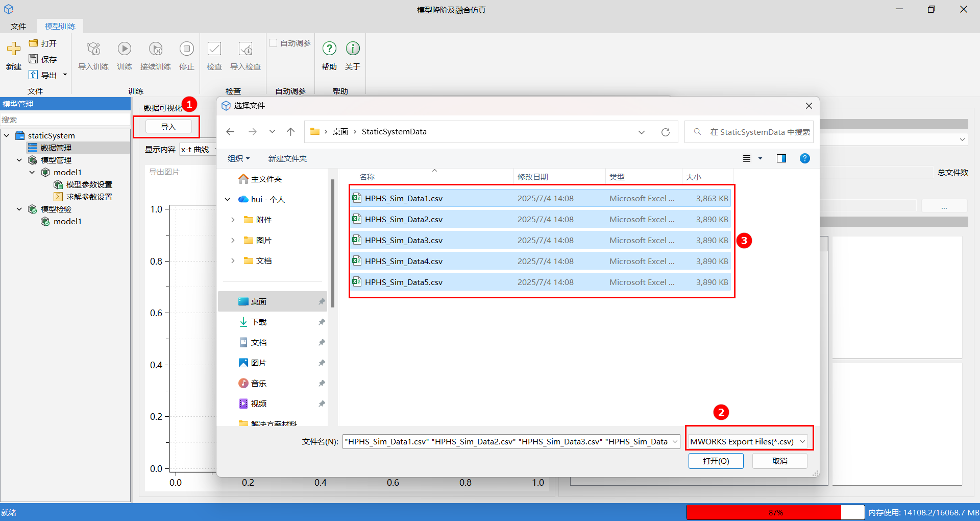This screenshot has height=521, width=980.
Task: Click the 接续训练 continue training icon
Action: pos(156,50)
